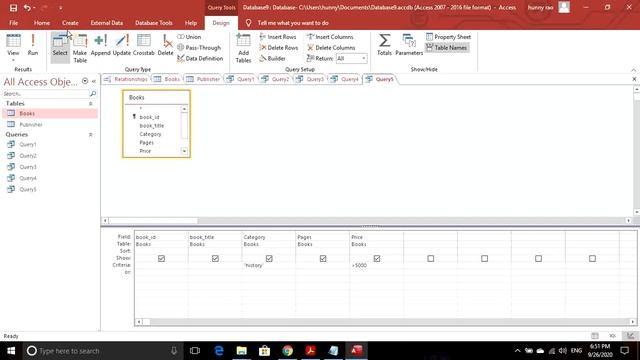Screen dimensions: 640x360
Task: Click Delete Rows
Action: [278, 48]
